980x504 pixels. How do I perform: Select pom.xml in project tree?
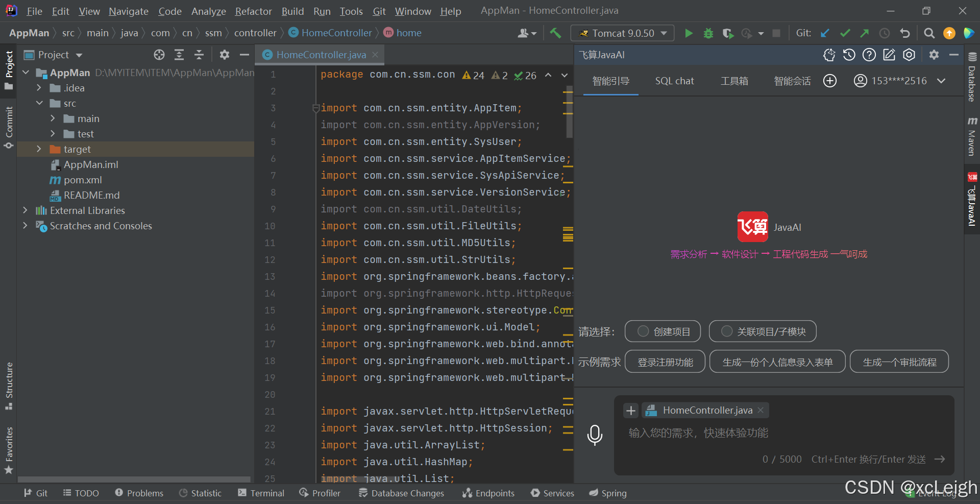click(x=76, y=180)
